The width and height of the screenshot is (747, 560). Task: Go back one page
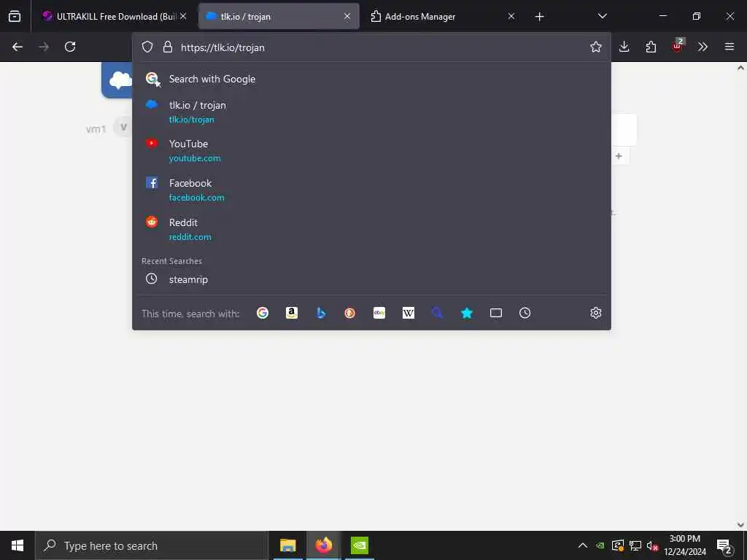coord(18,47)
